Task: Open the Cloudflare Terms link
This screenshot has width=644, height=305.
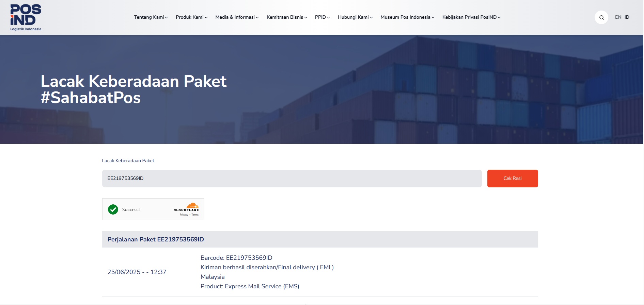Action: (x=195, y=215)
